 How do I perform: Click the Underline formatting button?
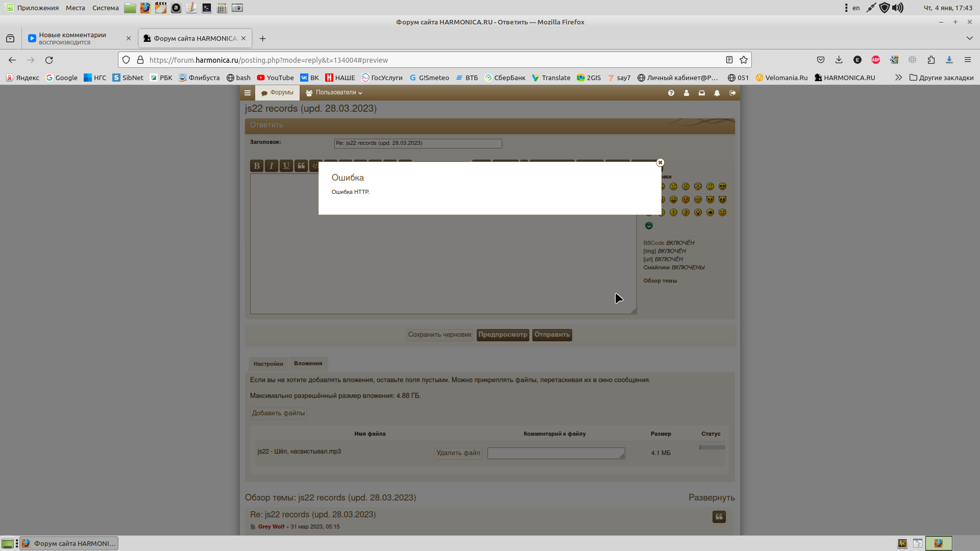click(286, 166)
